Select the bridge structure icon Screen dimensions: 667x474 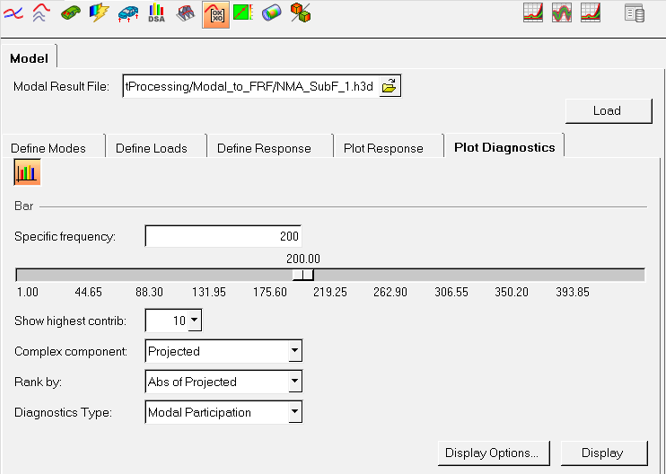(185, 14)
